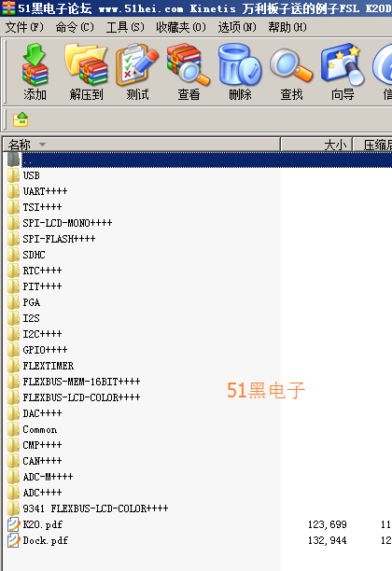Sort by Size (大小) column header
392x571 pixels.
316,145
